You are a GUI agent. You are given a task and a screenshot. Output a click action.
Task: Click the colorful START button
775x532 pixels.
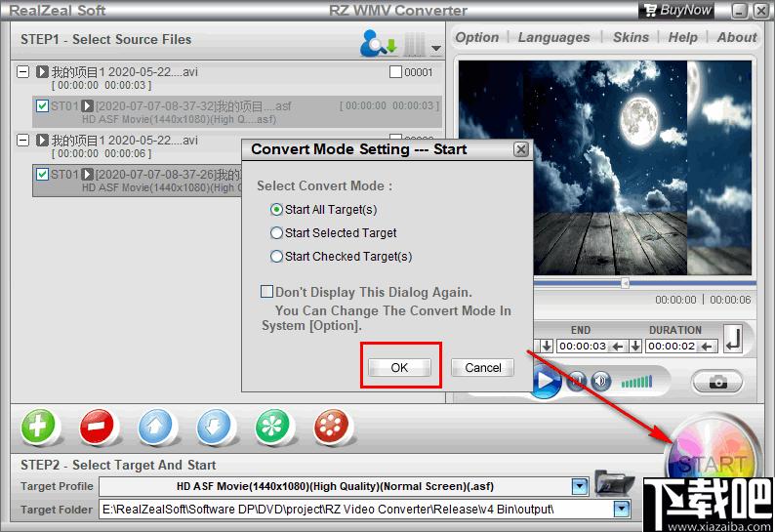[x=713, y=458]
